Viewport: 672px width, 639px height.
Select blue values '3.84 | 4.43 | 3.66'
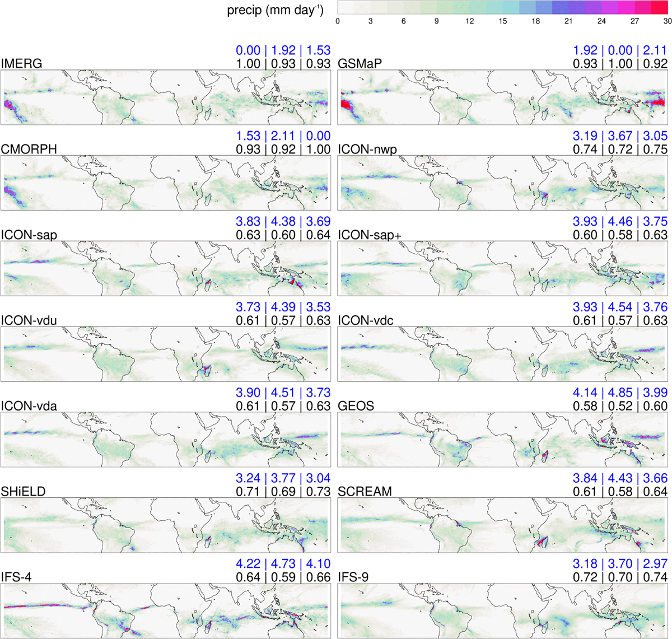click(620, 479)
